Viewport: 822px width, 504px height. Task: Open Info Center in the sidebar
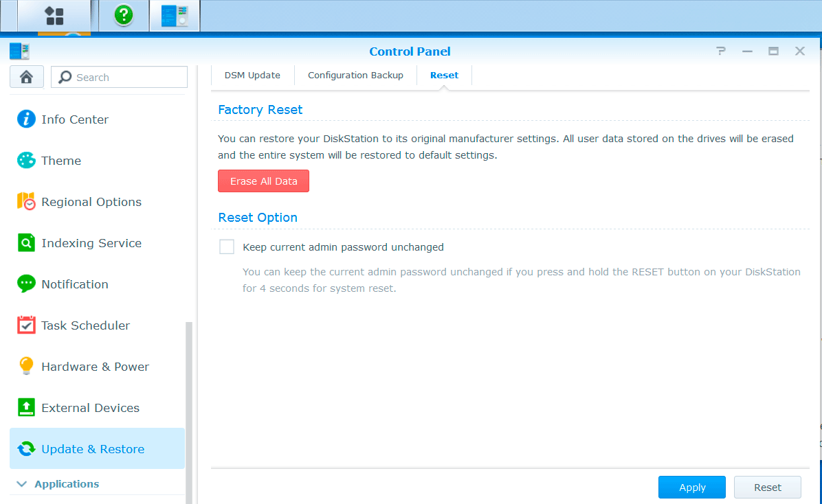74,119
